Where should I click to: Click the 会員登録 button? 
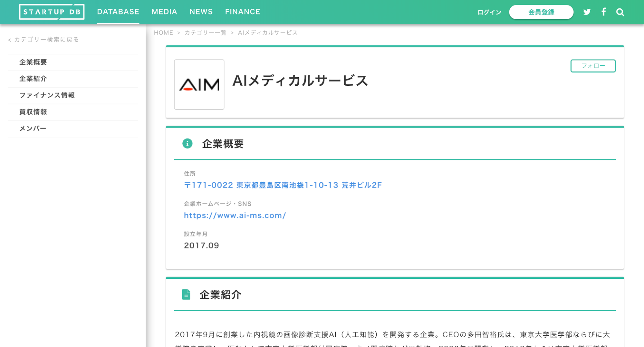coord(541,12)
